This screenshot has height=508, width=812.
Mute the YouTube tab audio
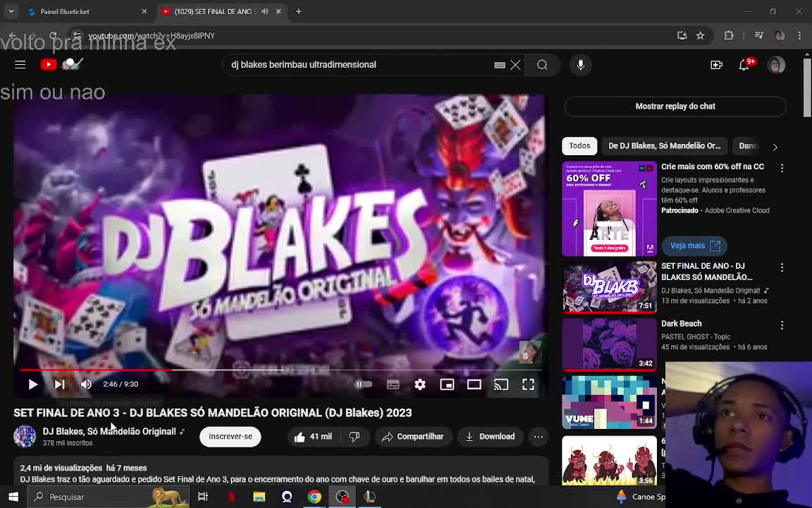(x=265, y=11)
